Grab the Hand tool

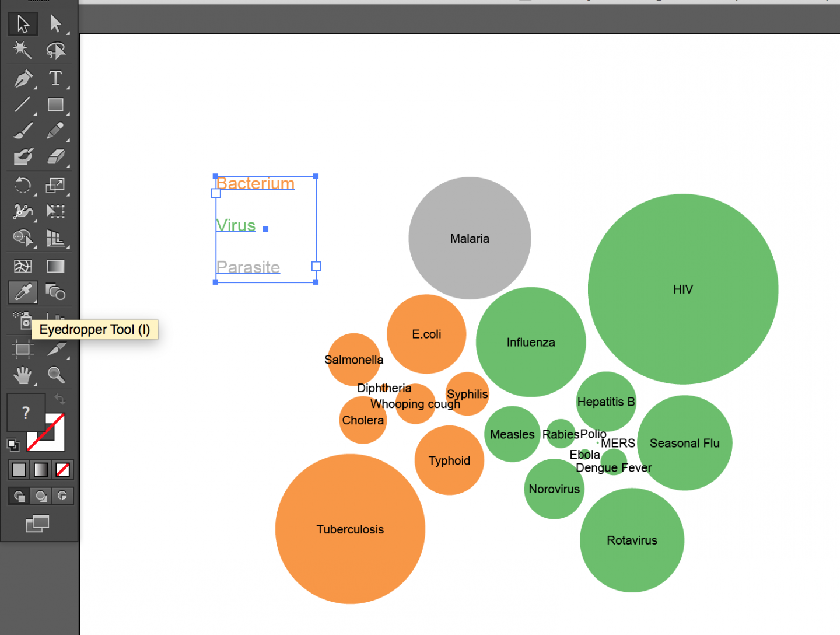(22, 375)
